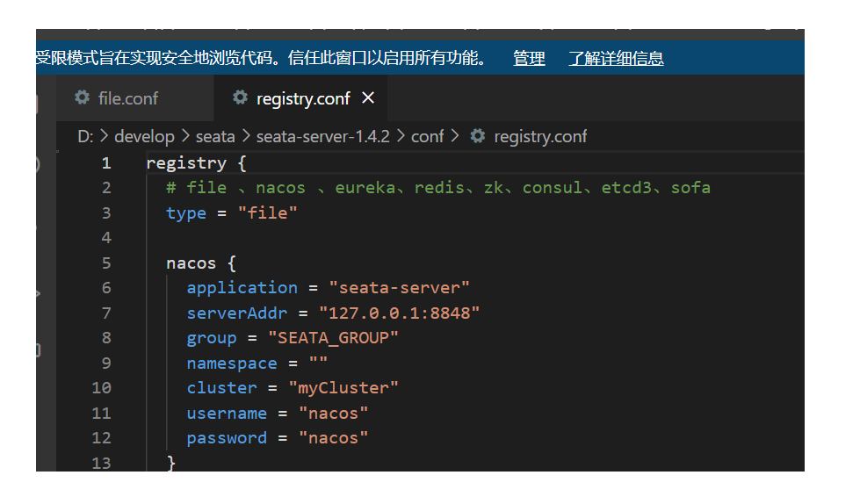The width and height of the screenshot is (860, 504).
Task: Click the 'type' key on line 3
Action: coord(186,213)
